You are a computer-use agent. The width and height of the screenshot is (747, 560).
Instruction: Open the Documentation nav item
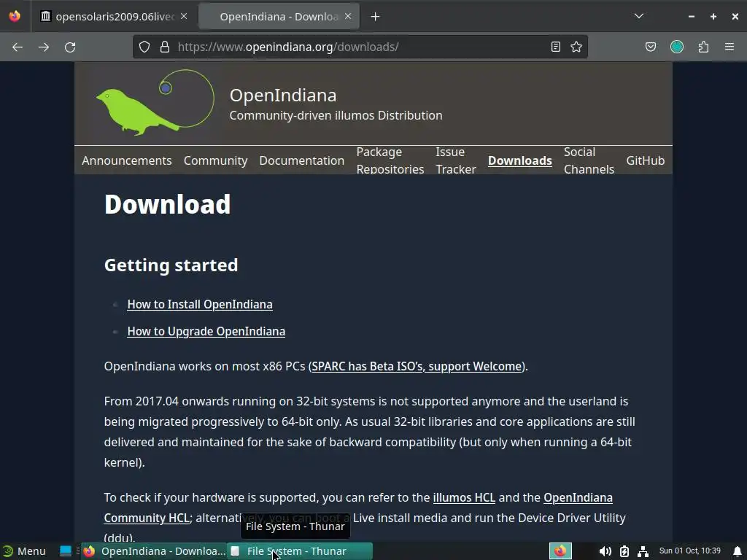[x=301, y=160]
